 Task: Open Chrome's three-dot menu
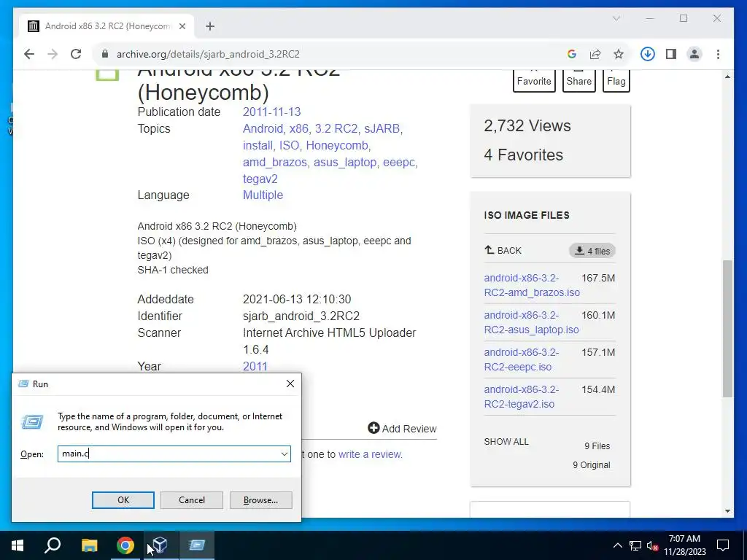pyautogui.click(x=718, y=54)
